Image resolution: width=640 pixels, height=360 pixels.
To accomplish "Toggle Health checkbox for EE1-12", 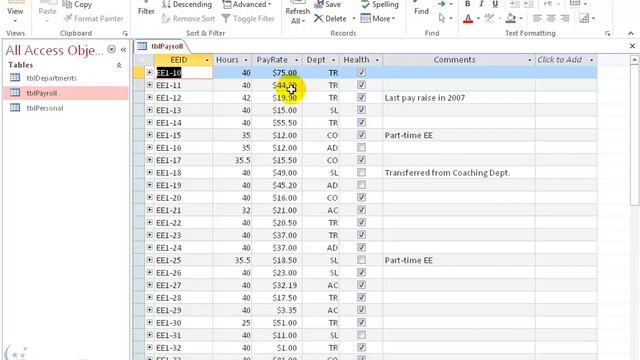I will pyautogui.click(x=361, y=98).
